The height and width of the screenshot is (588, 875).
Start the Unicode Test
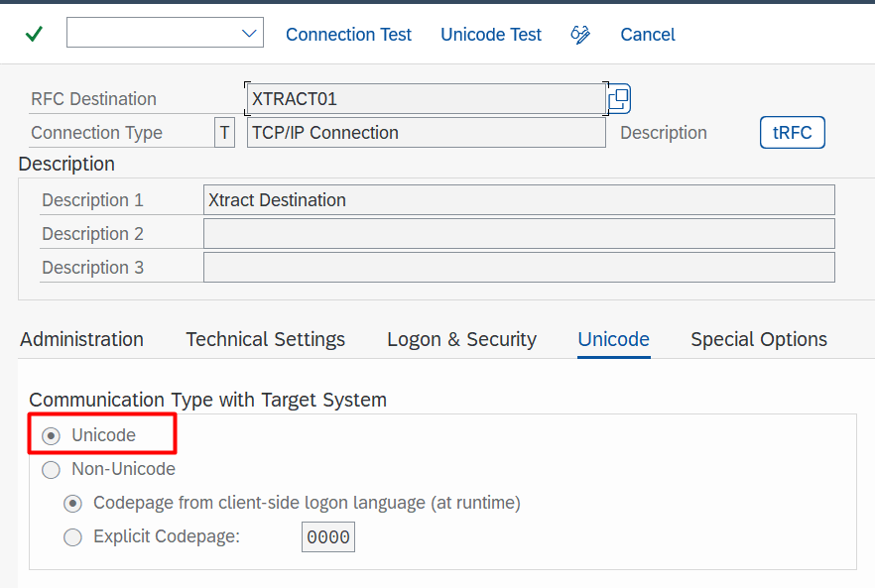click(x=491, y=35)
